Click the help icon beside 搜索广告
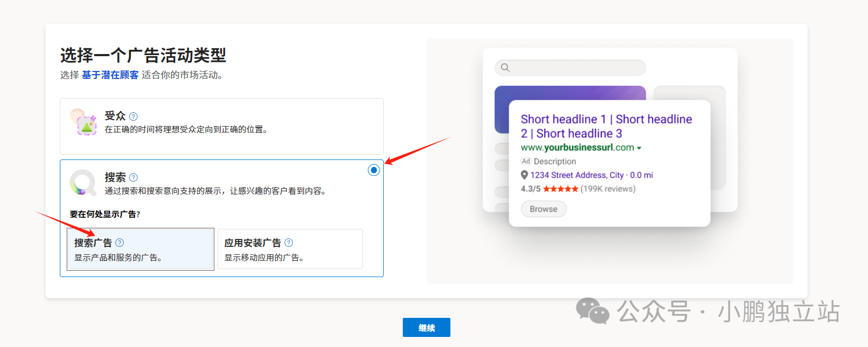Viewport: 868px width, 347px height. (x=120, y=243)
